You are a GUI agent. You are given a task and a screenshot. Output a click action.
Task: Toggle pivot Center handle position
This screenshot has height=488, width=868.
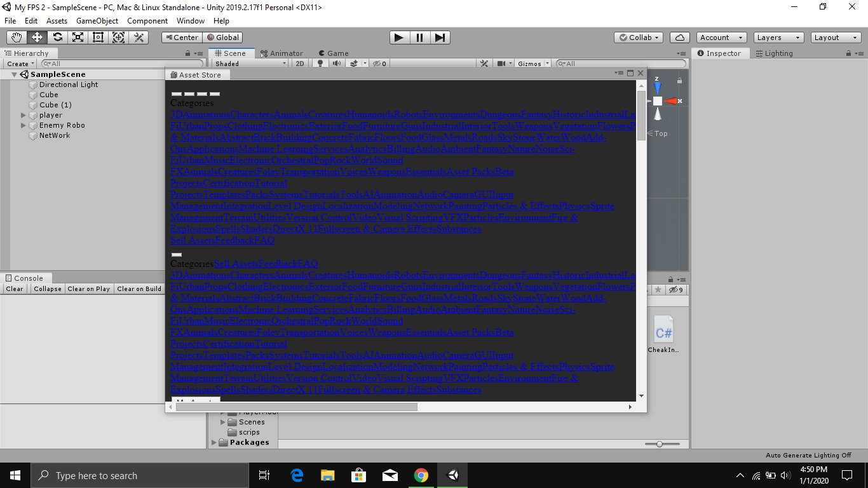pyautogui.click(x=182, y=37)
